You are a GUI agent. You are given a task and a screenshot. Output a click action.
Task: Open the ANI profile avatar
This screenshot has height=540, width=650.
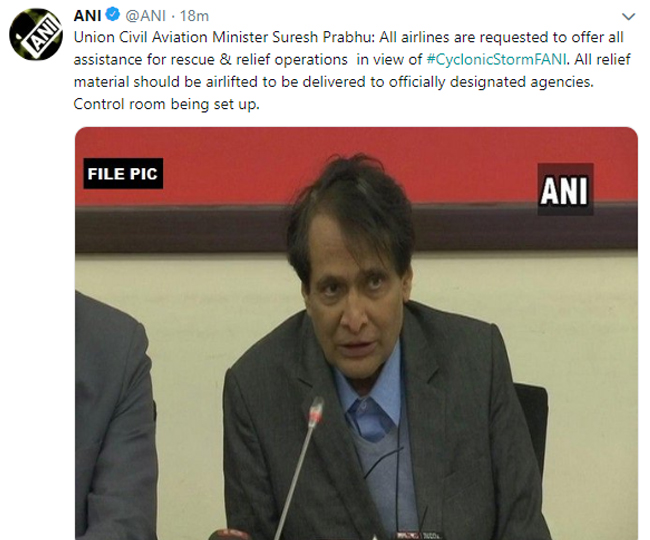[36, 34]
